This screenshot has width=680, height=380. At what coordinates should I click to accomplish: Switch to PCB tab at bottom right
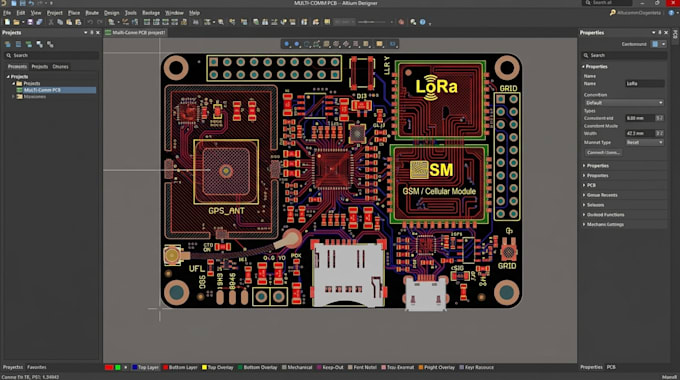(611, 367)
